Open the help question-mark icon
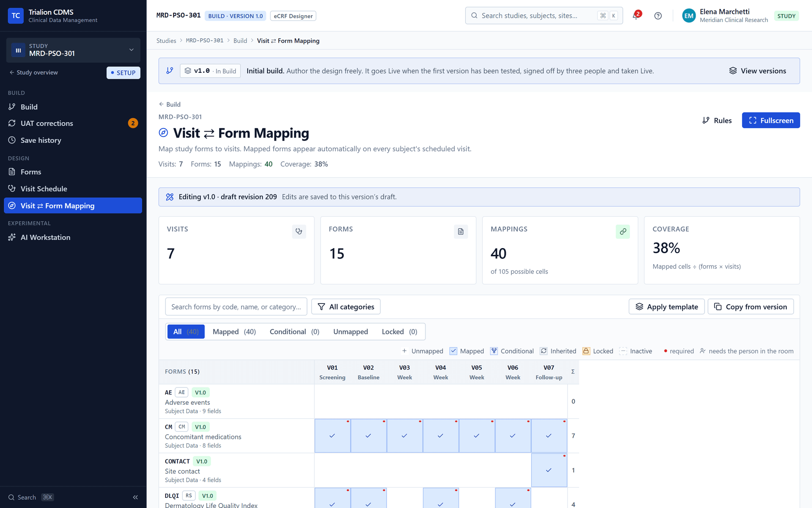 658,16
